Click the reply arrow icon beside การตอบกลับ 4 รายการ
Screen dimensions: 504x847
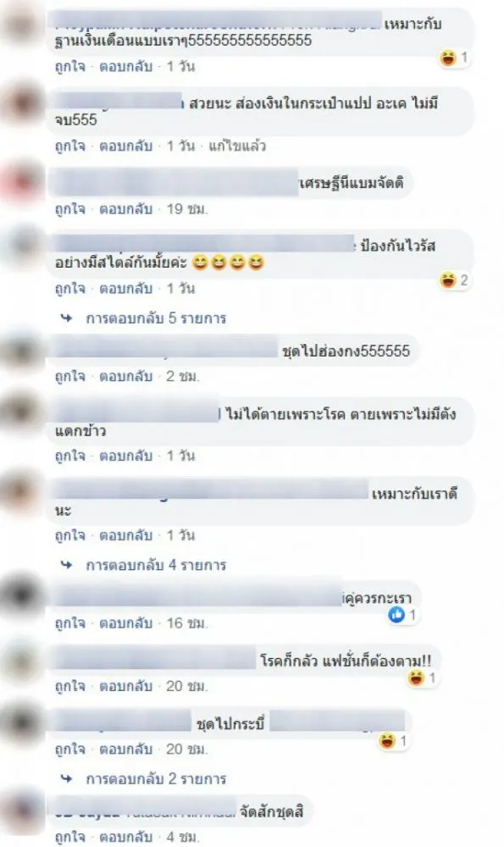point(66,565)
